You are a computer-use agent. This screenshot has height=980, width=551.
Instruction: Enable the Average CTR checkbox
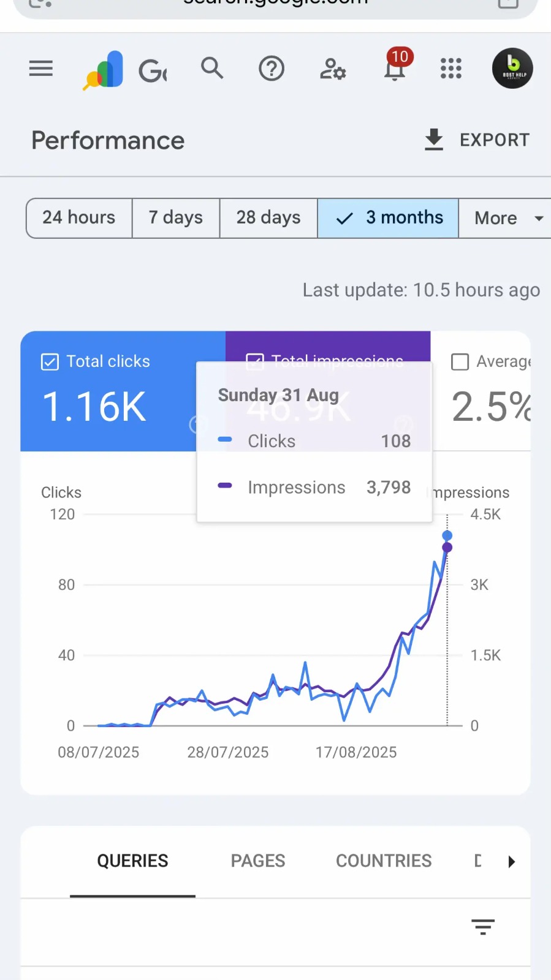pyautogui.click(x=460, y=362)
